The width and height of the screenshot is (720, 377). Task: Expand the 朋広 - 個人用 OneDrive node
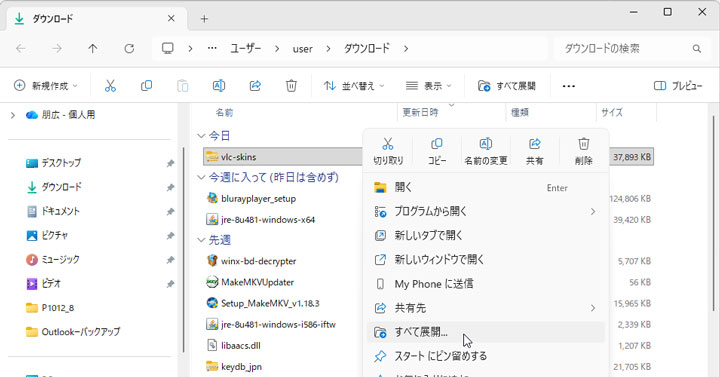(x=13, y=115)
